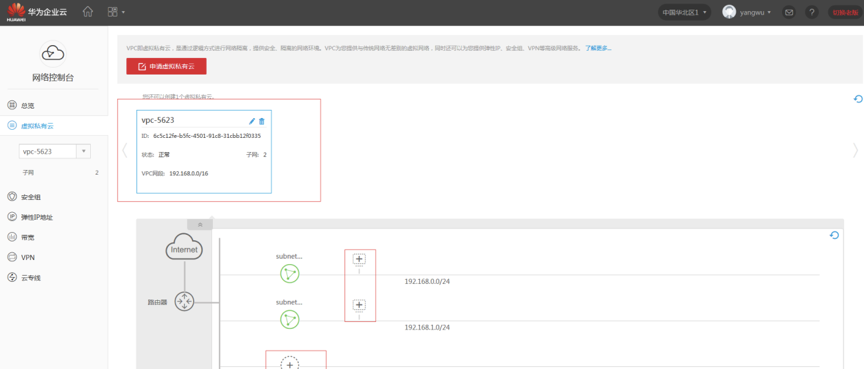The image size is (864, 369).
Task: Add a new subnet with dashed plus circle
Action: 290,363
